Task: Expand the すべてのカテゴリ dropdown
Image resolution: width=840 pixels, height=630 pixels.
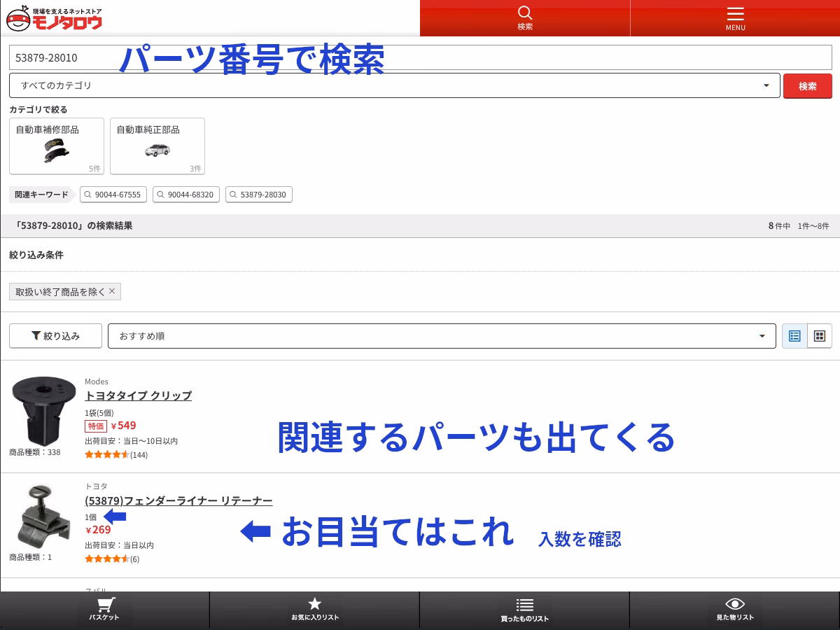Action: [x=395, y=85]
